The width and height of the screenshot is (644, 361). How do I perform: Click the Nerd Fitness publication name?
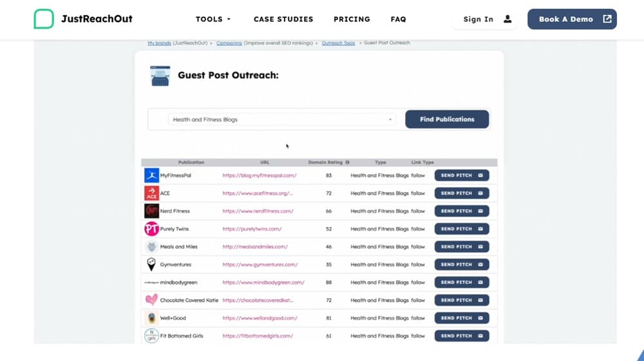175,211
